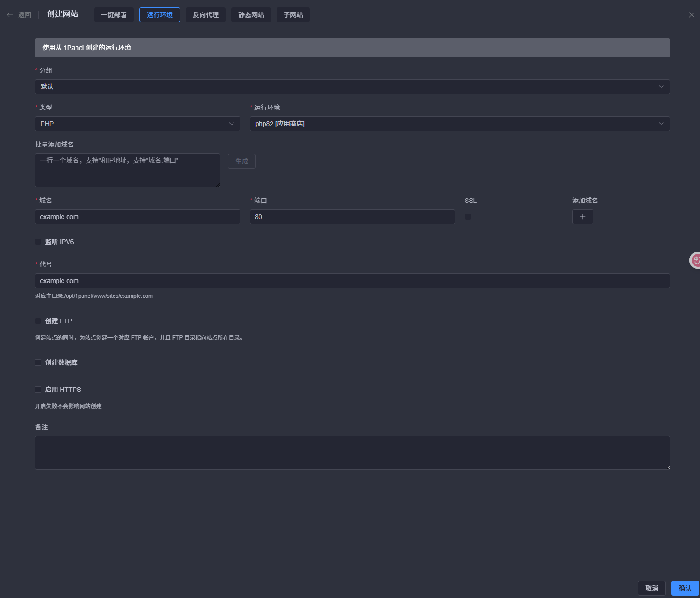Go to the 子网站 tab
The width and height of the screenshot is (700, 598).
[293, 15]
